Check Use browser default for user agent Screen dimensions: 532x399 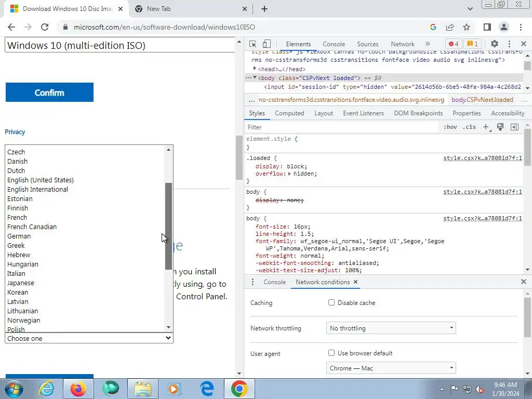[x=331, y=353]
